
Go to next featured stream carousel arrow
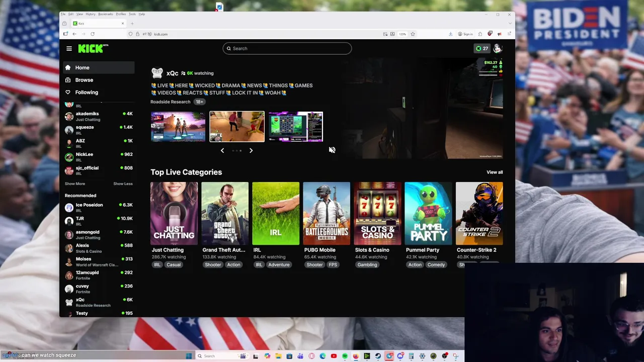[251, 150]
